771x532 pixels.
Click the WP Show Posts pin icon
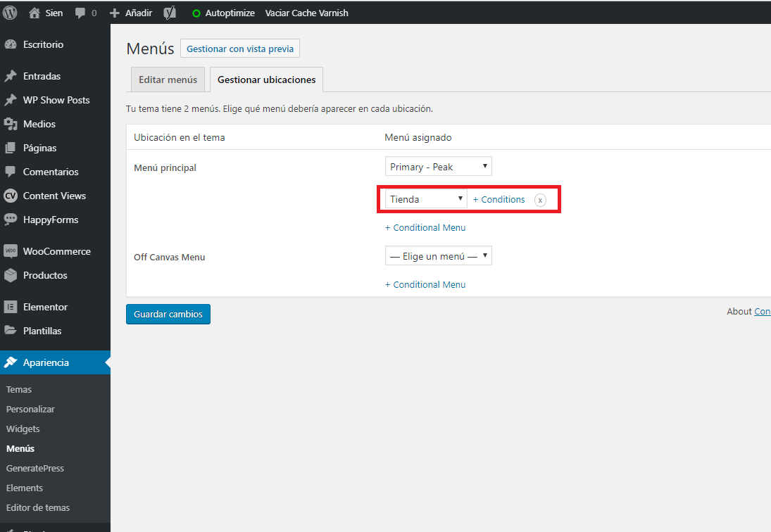click(11, 100)
